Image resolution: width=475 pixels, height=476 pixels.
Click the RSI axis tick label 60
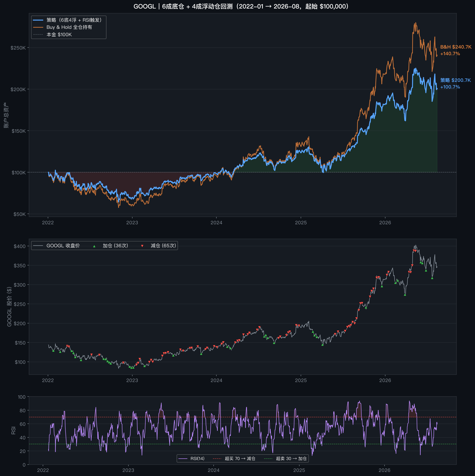(x=22, y=424)
